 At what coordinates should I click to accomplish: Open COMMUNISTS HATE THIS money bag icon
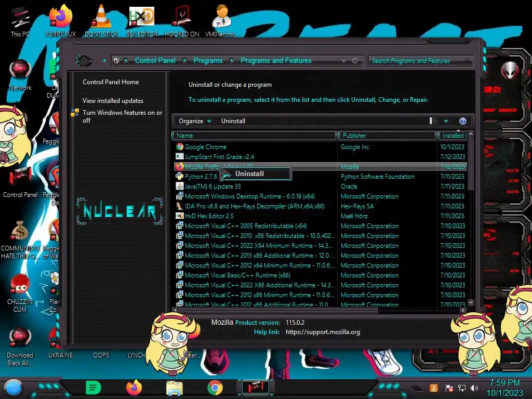click(20, 240)
